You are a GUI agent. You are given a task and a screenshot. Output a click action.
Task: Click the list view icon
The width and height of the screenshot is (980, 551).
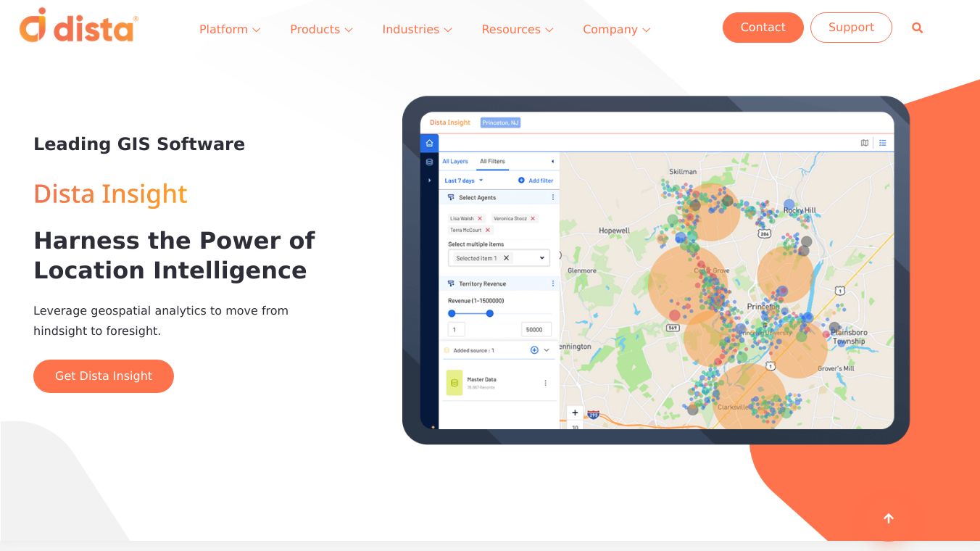pos(883,143)
